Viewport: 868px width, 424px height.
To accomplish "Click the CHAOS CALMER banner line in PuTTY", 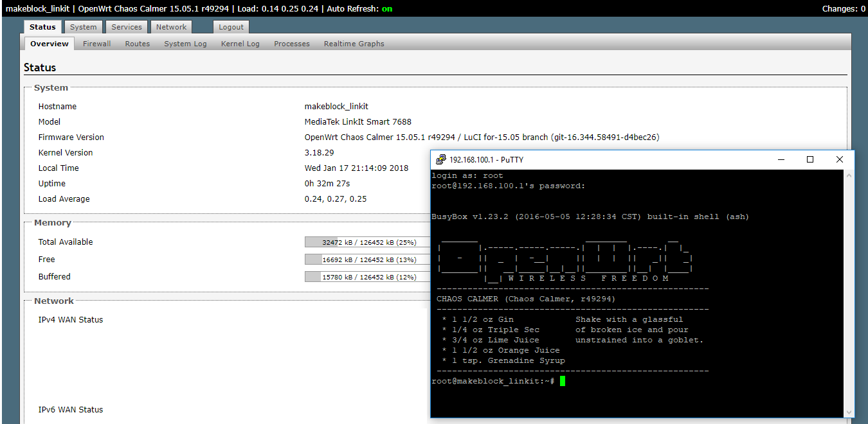I will (x=527, y=299).
